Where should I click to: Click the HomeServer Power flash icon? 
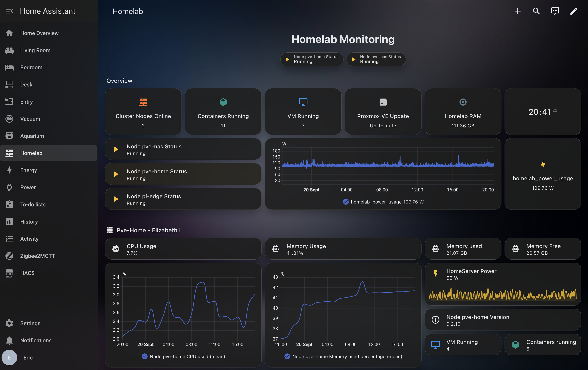[435, 274]
